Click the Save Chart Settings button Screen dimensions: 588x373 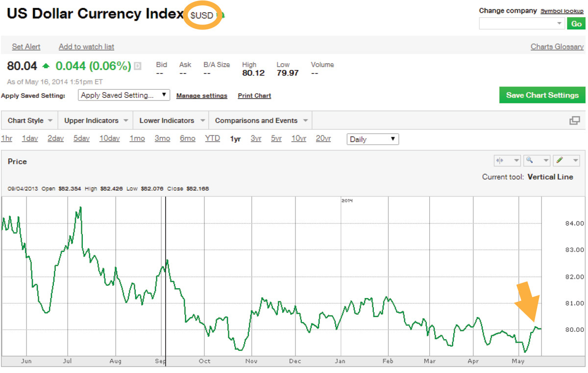pos(542,95)
